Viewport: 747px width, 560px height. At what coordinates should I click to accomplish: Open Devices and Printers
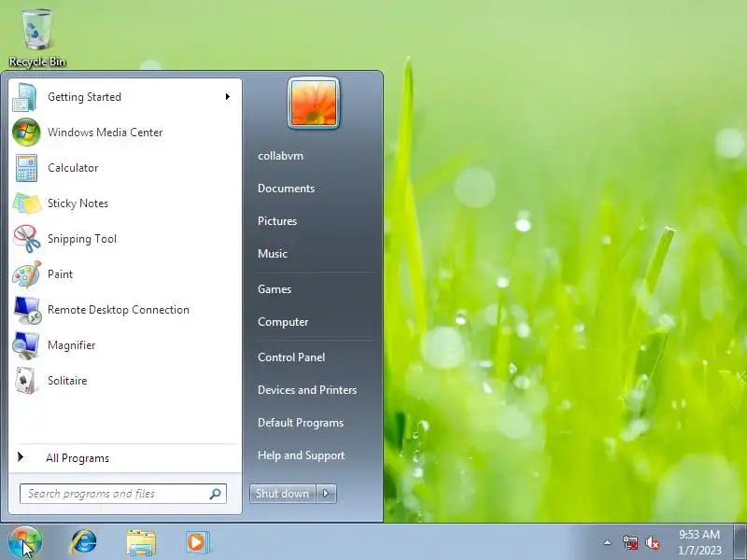307,390
